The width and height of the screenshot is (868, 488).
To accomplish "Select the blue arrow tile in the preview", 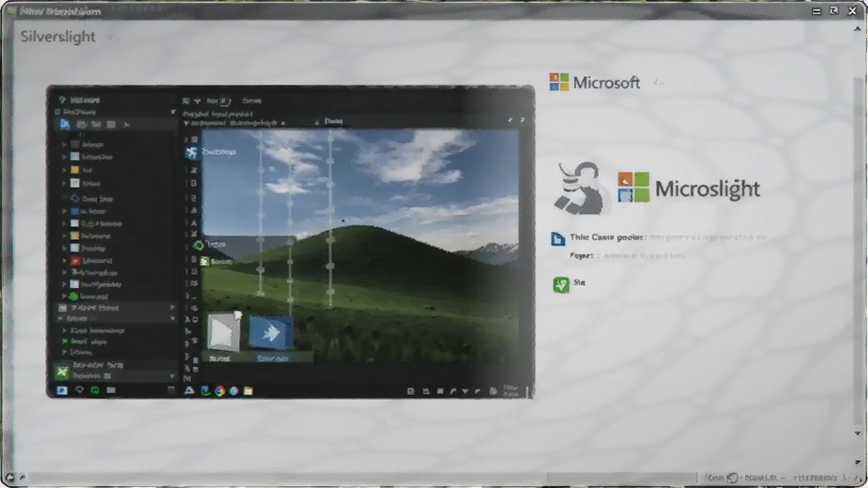I will click(x=270, y=332).
